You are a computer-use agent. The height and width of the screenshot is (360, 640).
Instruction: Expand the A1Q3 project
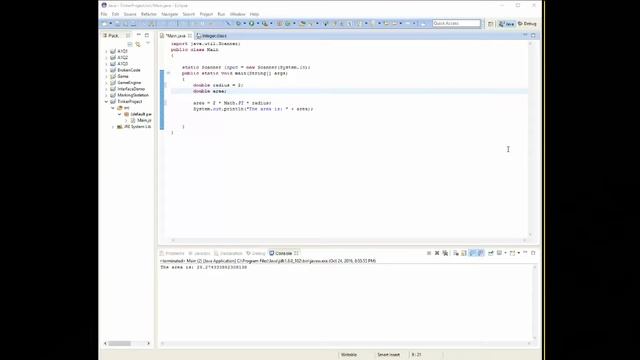107,64
